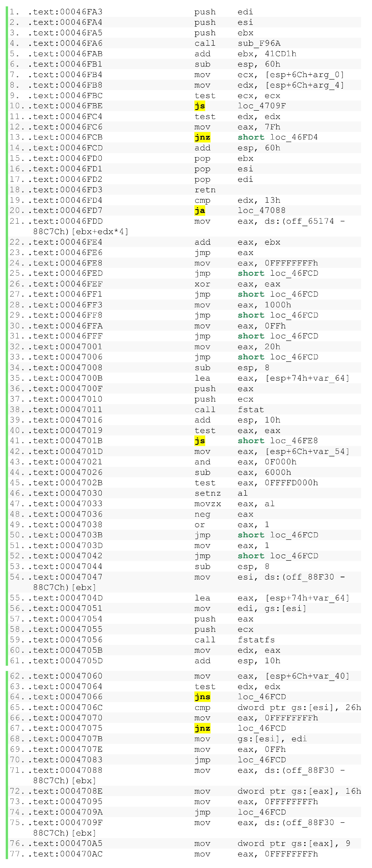Select the 1000h immediate on line 28

[278, 305]
